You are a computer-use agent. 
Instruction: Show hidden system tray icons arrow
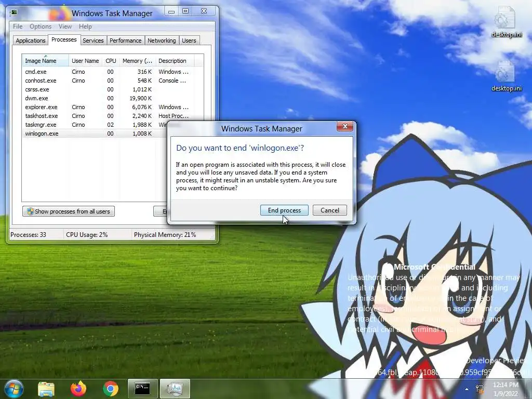tap(467, 389)
